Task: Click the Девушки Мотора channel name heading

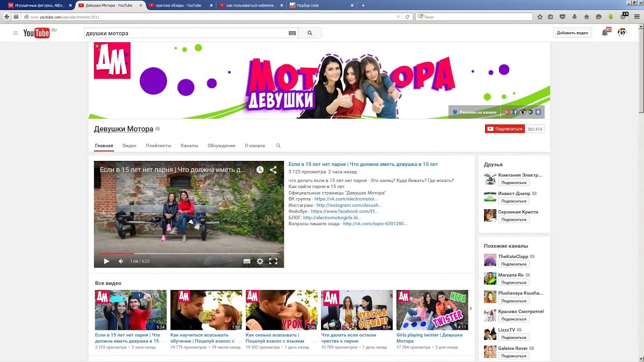Action: pos(123,129)
